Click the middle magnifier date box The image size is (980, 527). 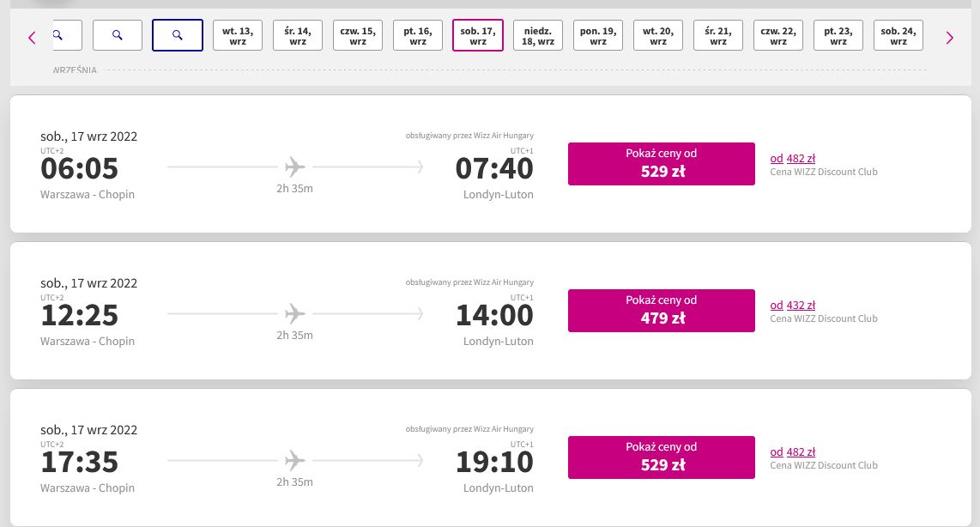[118, 35]
